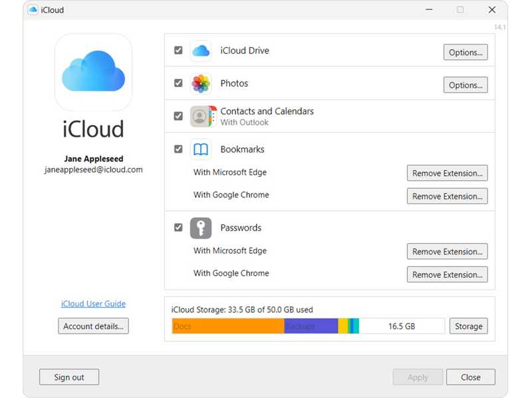Remove Passwords extension for Google Chrome

click(x=447, y=274)
